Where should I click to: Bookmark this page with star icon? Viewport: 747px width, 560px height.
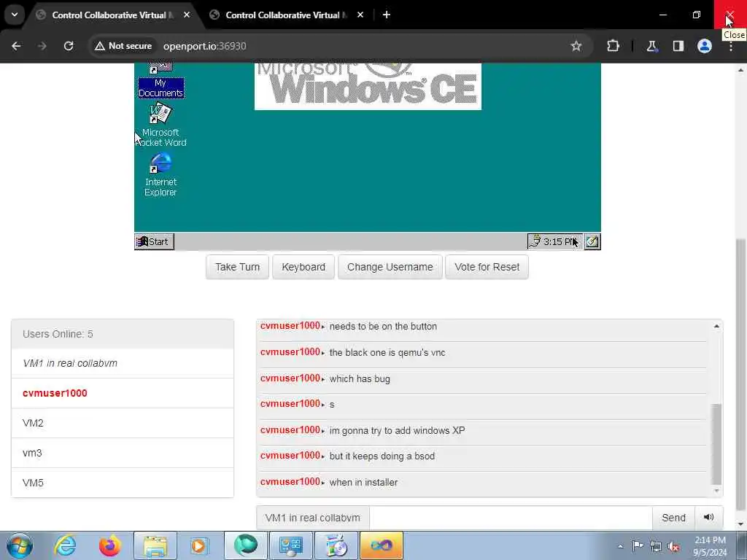576,46
